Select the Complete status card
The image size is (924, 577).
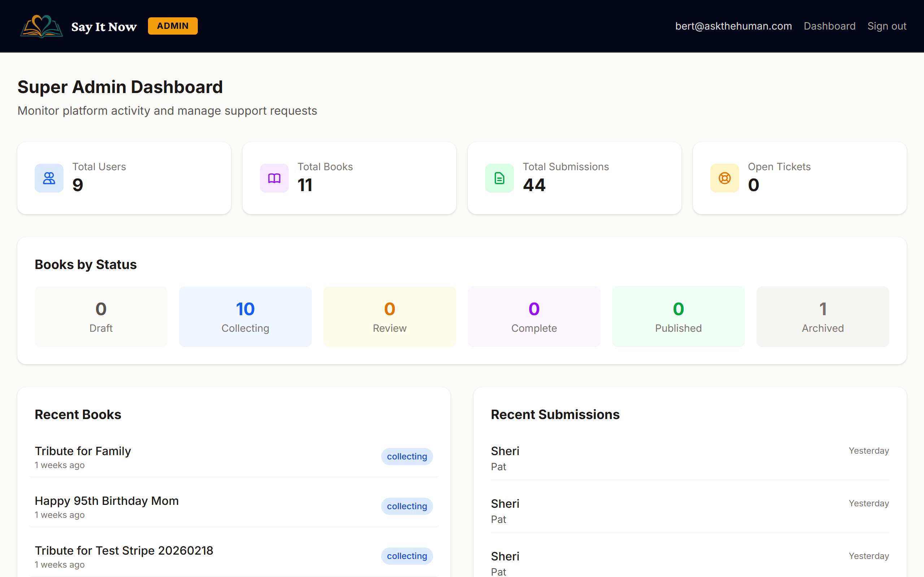[x=534, y=316]
